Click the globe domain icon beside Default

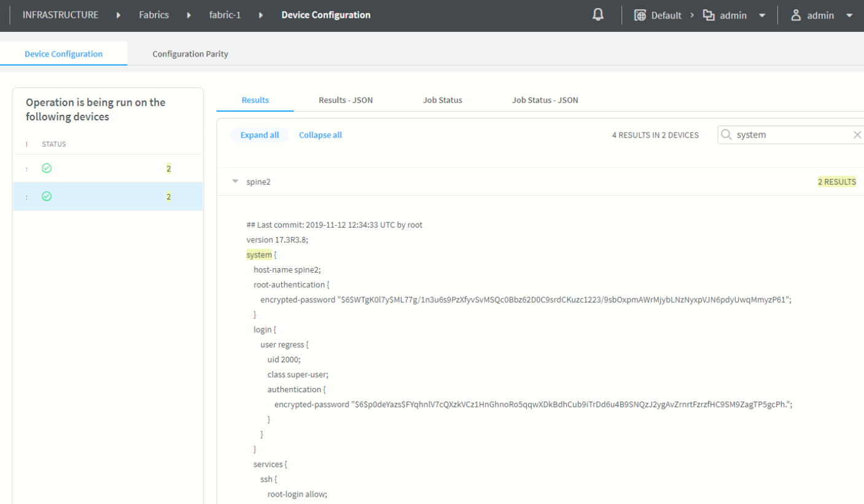(640, 15)
